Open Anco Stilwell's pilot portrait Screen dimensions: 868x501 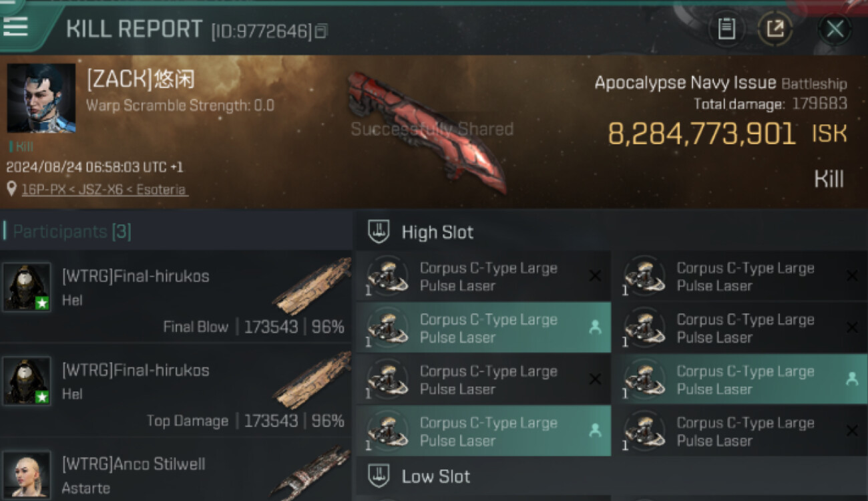point(27,475)
